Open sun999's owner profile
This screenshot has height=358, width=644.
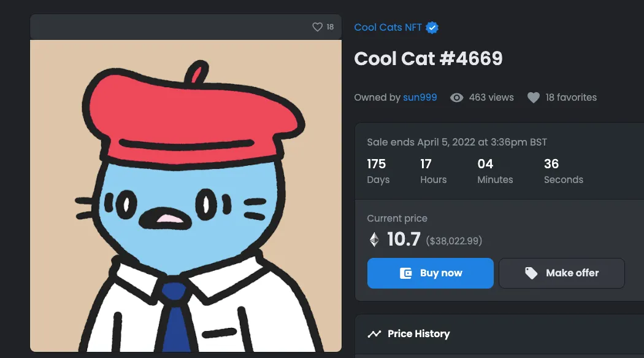click(420, 97)
